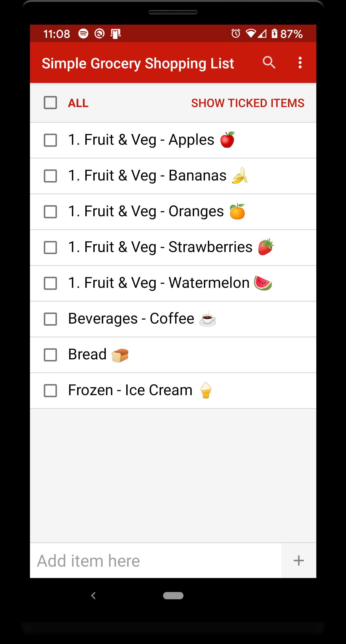Click the SHOW TICKED ITEMS button
This screenshot has width=346, height=644.
248,103
